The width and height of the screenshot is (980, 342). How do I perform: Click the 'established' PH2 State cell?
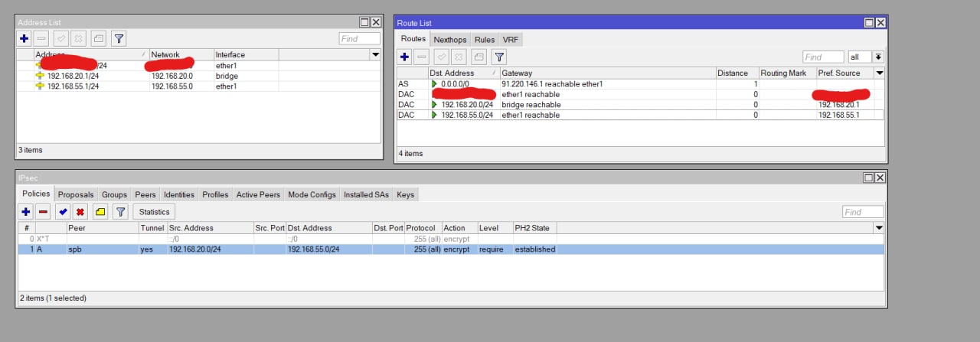point(535,249)
